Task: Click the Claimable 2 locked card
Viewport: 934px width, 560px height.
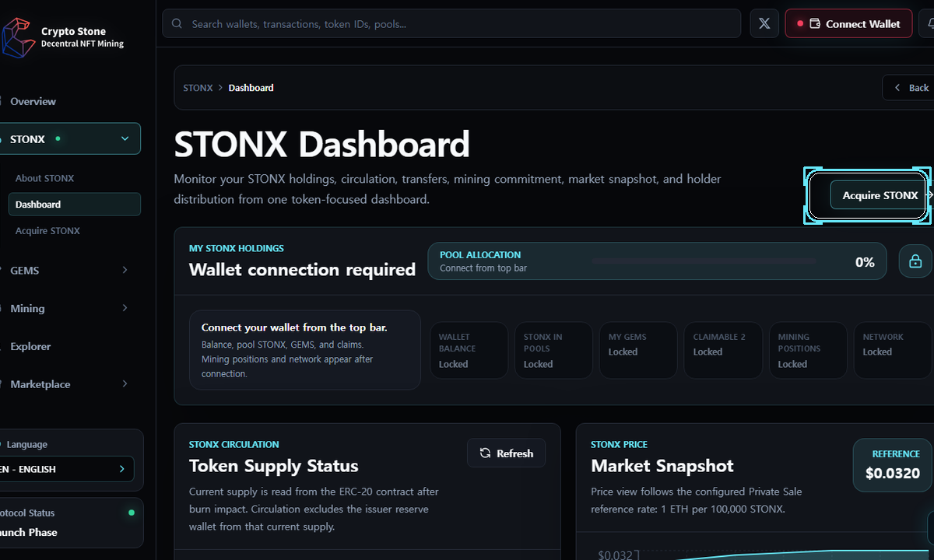Action: click(x=723, y=351)
